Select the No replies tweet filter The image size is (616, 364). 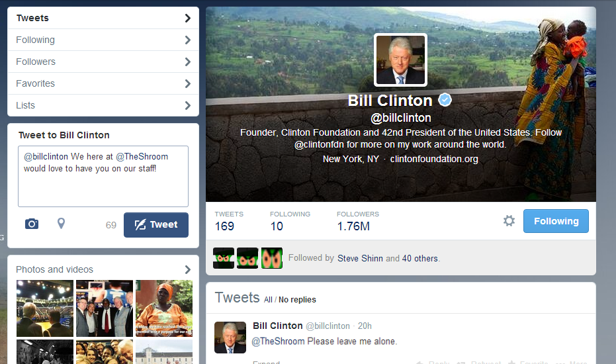297,300
